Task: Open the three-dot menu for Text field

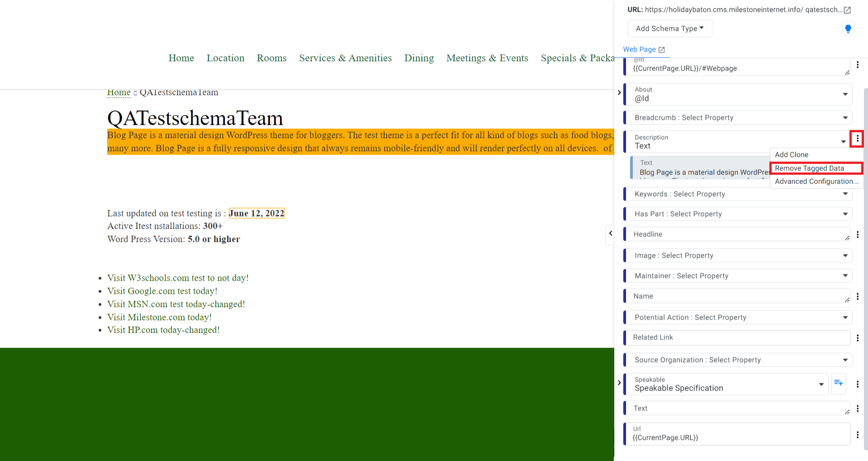Action: point(858,409)
